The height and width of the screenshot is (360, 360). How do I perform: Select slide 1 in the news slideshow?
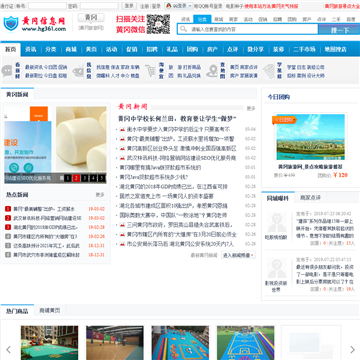[67, 178]
